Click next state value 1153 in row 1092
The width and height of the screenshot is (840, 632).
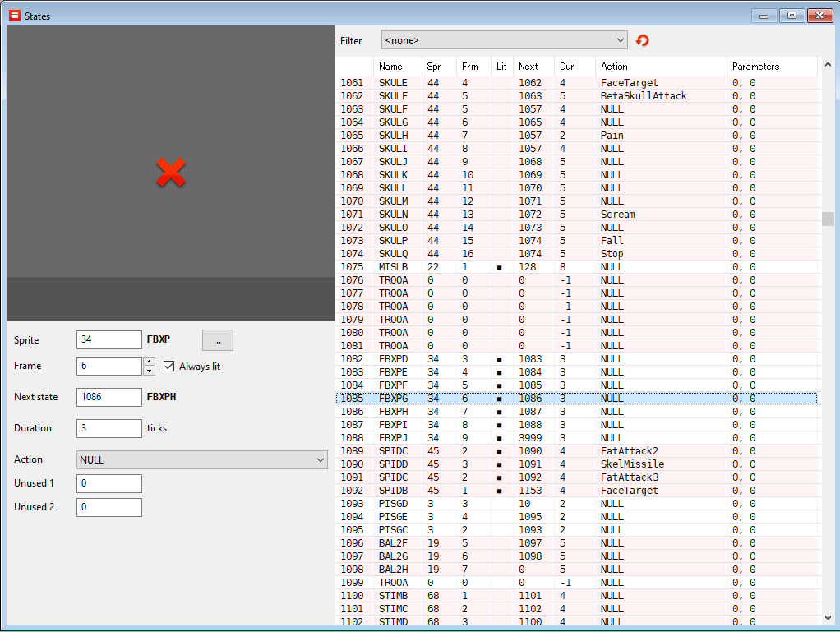click(530, 490)
